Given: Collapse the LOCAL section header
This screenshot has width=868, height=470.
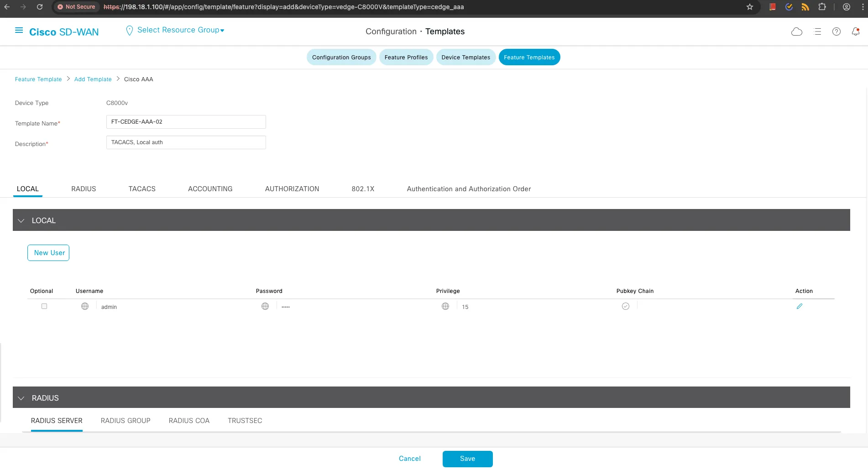Looking at the screenshot, I should [x=21, y=220].
